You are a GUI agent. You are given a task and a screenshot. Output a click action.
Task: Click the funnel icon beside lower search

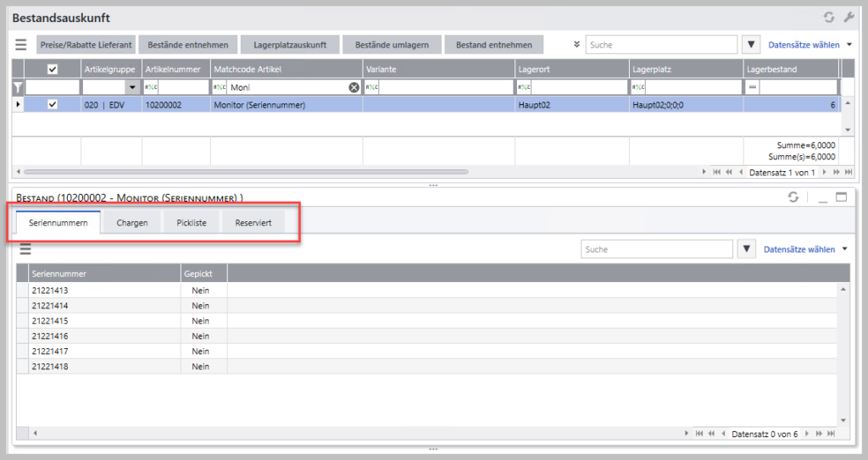coord(746,249)
